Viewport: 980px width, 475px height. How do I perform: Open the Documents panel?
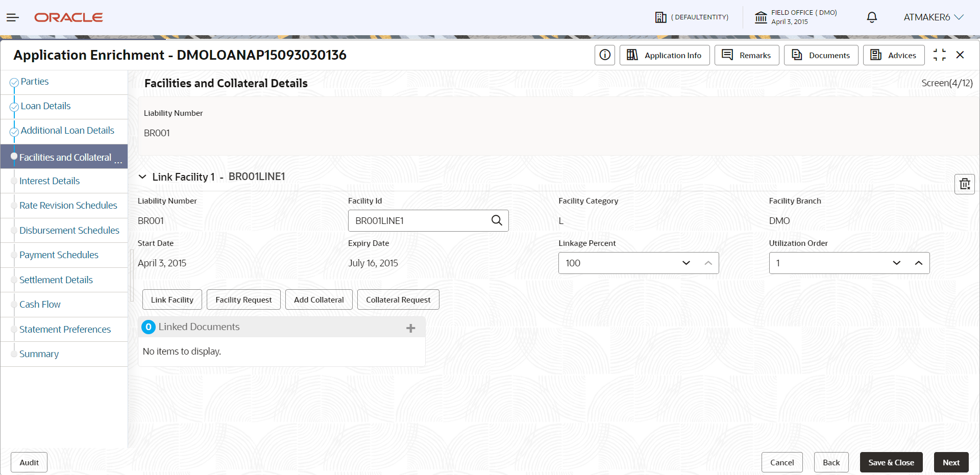coord(821,55)
